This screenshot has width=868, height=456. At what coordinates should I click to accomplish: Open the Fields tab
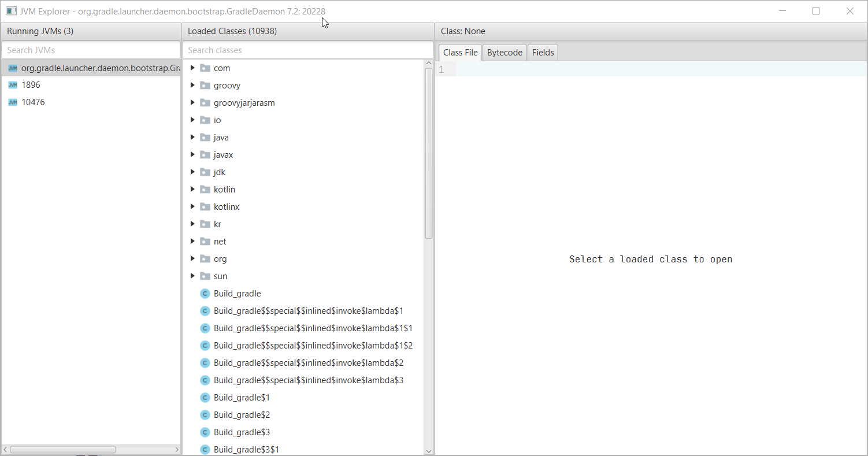(543, 53)
